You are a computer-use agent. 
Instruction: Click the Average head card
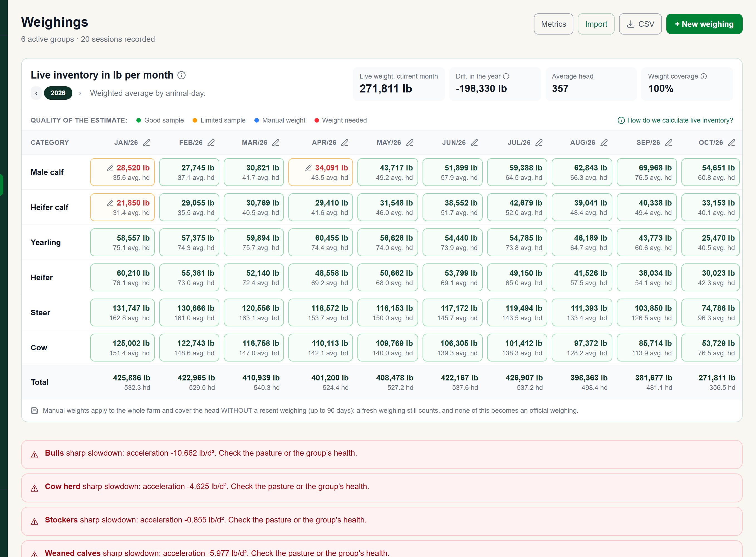[x=591, y=84]
